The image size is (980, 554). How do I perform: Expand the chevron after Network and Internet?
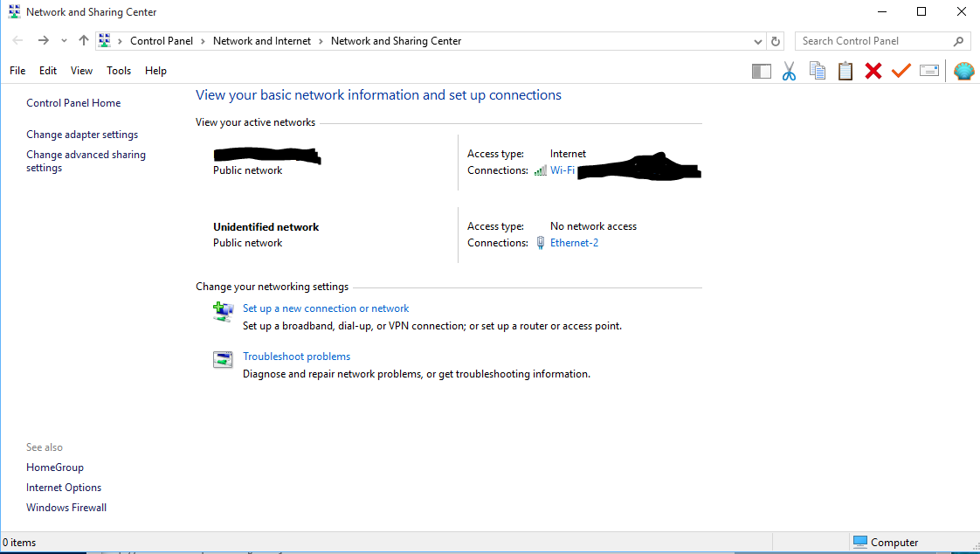click(321, 41)
